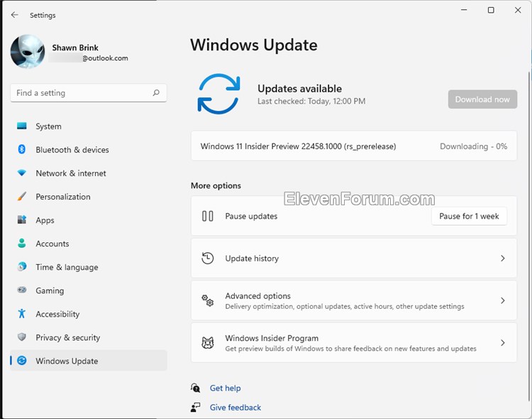Expand Advanced options chevron arrow
Viewport: 532px width, 419px height.
[x=503, y=300]
